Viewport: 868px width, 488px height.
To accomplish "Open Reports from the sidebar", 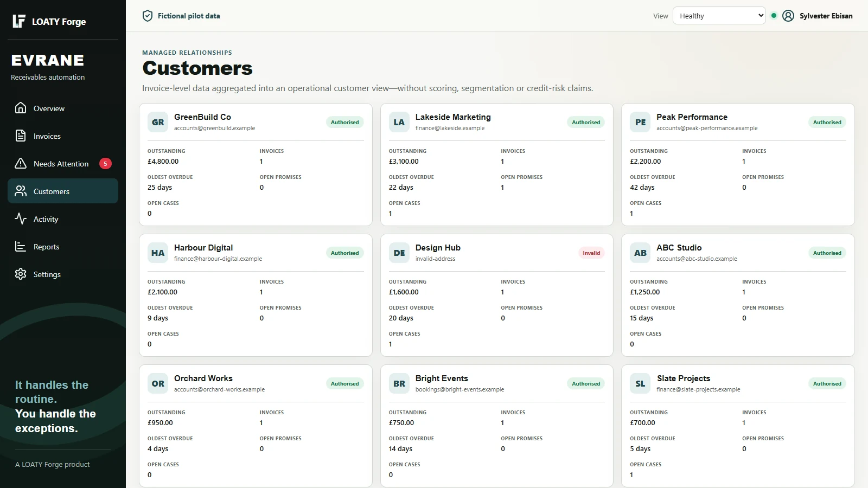I will click(63, 246).
